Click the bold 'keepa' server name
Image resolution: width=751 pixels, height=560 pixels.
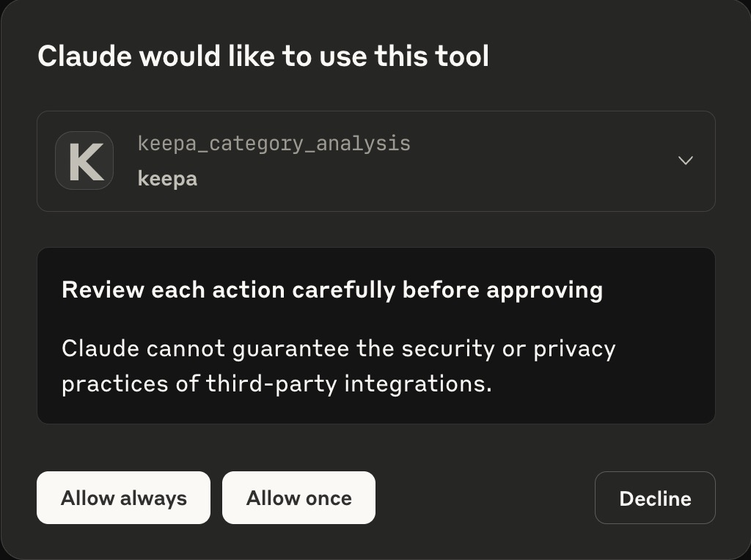pyautogui.click(x=167, y=179)
